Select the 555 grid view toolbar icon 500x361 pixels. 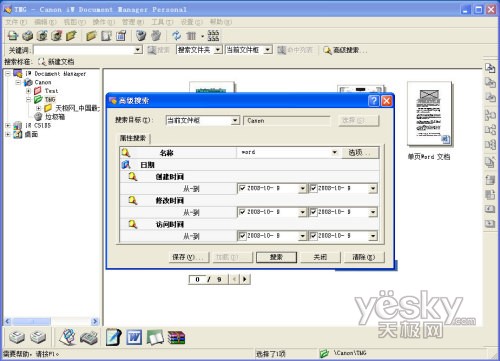[213, 35]
